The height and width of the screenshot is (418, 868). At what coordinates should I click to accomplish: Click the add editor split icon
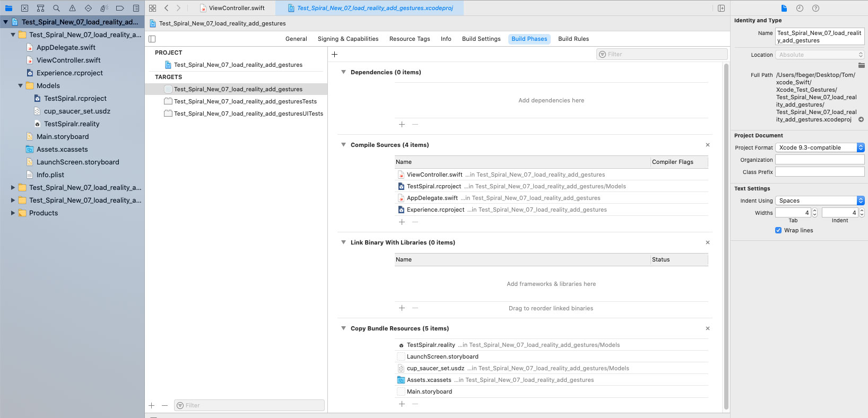(x=721, y=8)
